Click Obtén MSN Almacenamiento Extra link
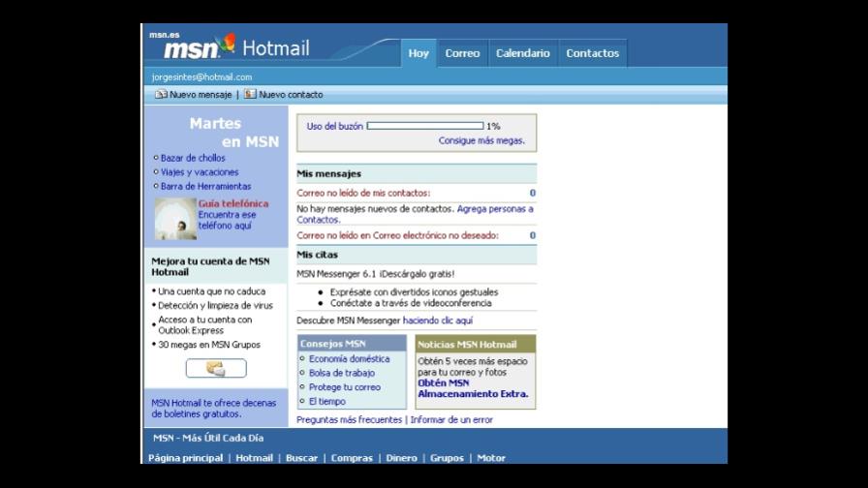Screen dimensions: 868x488 (x=473, y=388)
